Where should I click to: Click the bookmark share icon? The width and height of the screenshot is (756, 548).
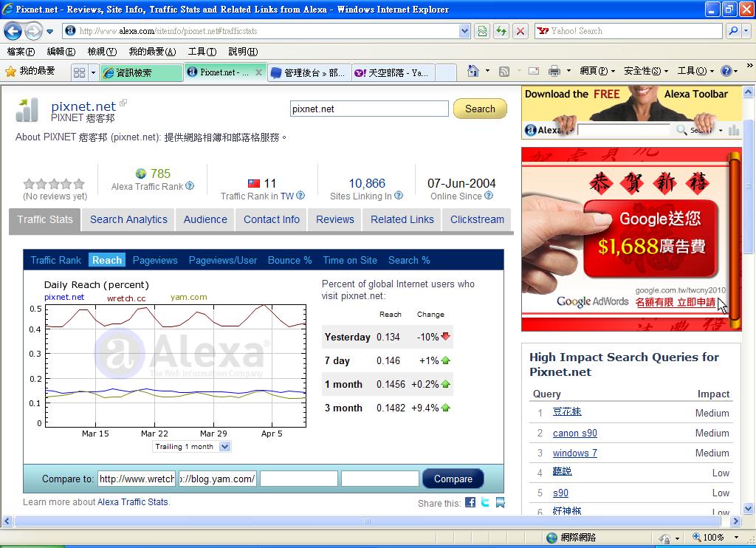tap(501, 502)
